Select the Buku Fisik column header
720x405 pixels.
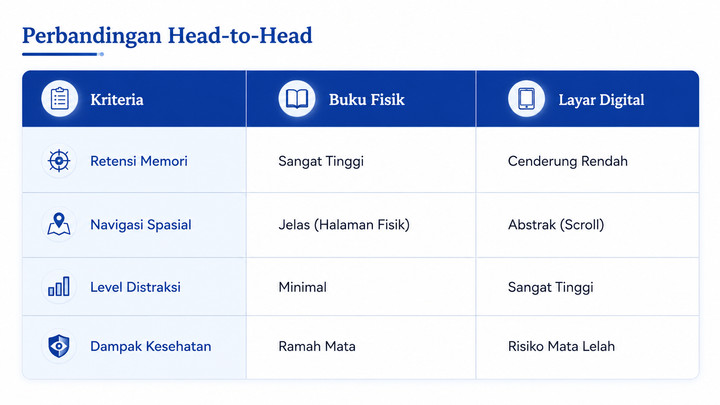click(366, 100)
